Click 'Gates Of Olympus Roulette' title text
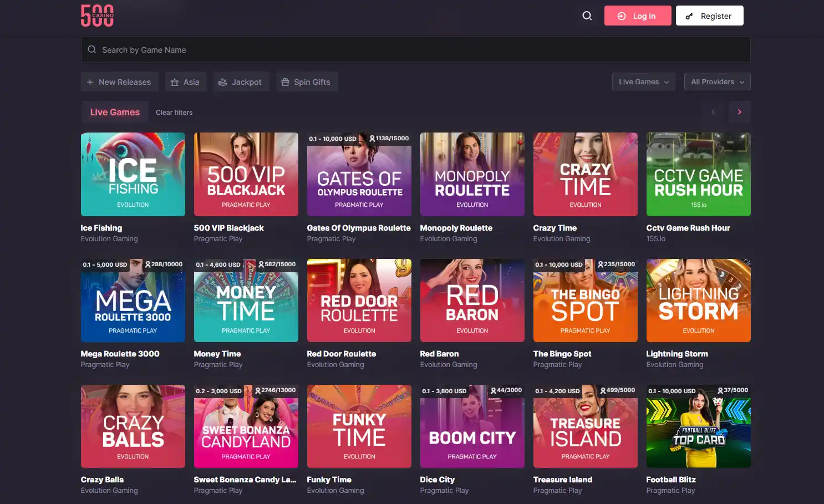 click(359, 228)
